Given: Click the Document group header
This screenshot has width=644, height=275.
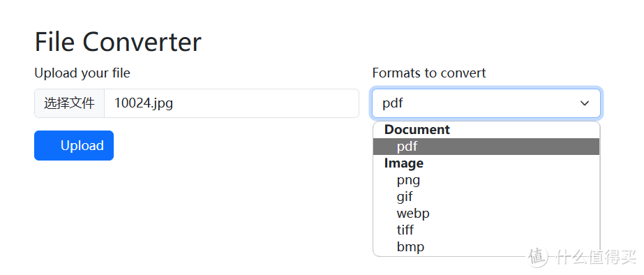Looking at the screenshot, I should point(417,130).
